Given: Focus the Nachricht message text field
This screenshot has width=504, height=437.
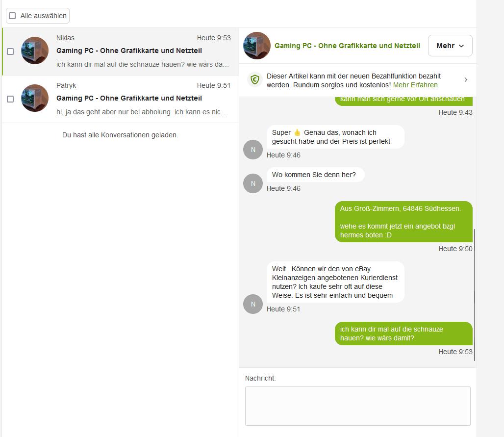Looking at the screenshot, I should click(x=357, y=406).
